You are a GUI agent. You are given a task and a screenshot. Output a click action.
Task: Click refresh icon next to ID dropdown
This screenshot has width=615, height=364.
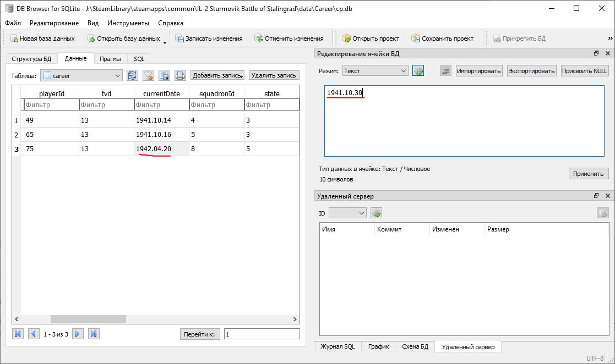coord(376,213)
